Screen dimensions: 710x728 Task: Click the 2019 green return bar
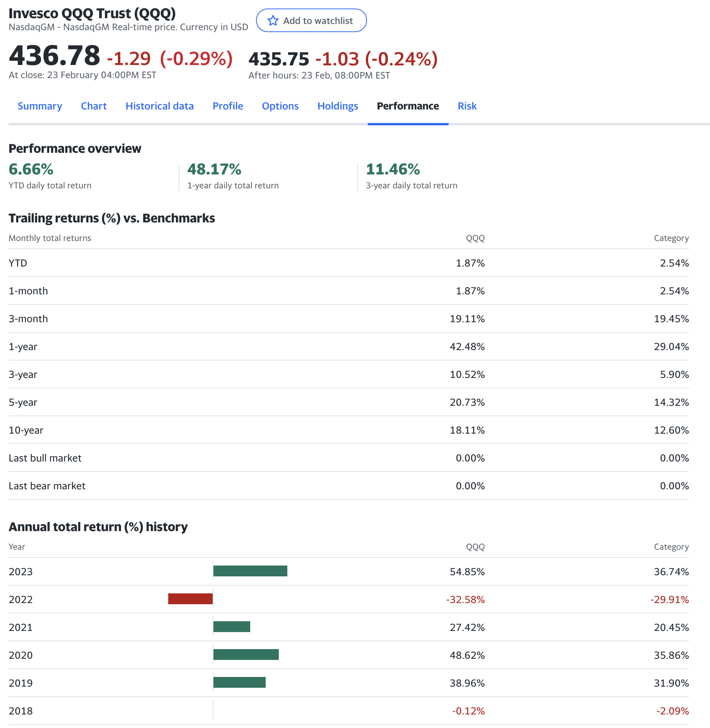[x=239, y=682]
